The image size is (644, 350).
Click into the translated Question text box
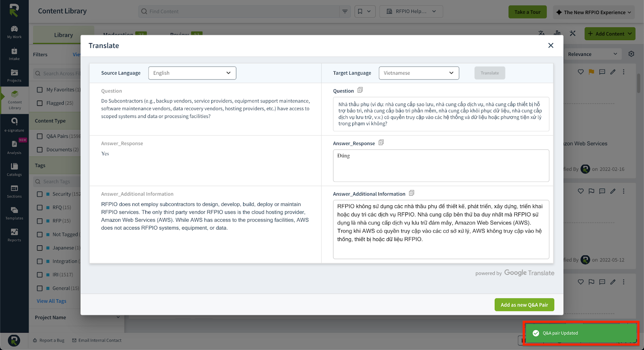tap(441, 114)
